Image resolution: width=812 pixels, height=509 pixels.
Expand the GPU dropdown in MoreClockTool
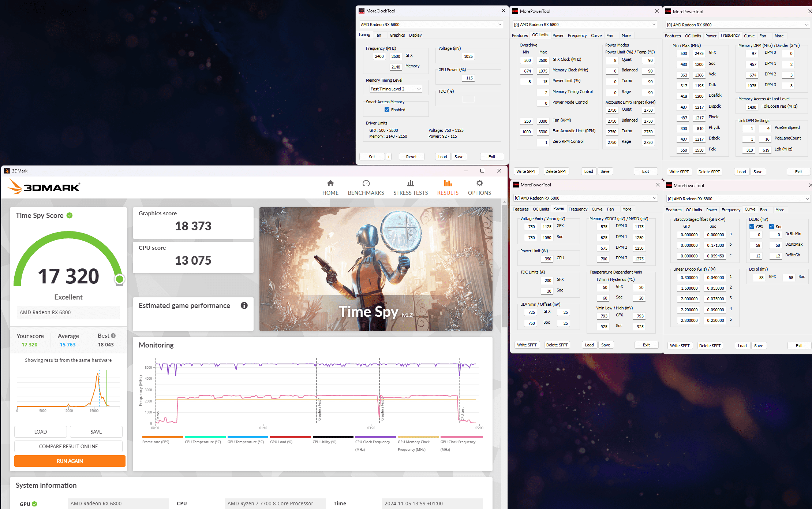(x=499, y=25)
